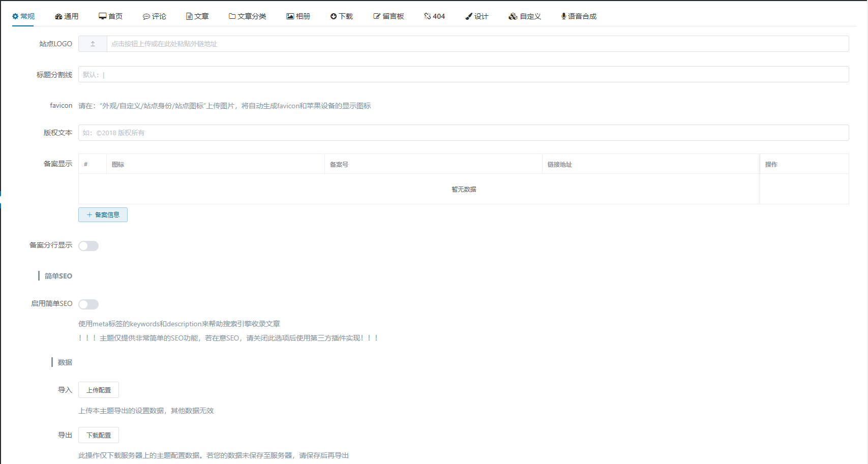Viewport: 868px width, 464px height.
Task: Open the 自定义 tab with cubes icon
Action: pyautogui.click(x=525, y=16)
